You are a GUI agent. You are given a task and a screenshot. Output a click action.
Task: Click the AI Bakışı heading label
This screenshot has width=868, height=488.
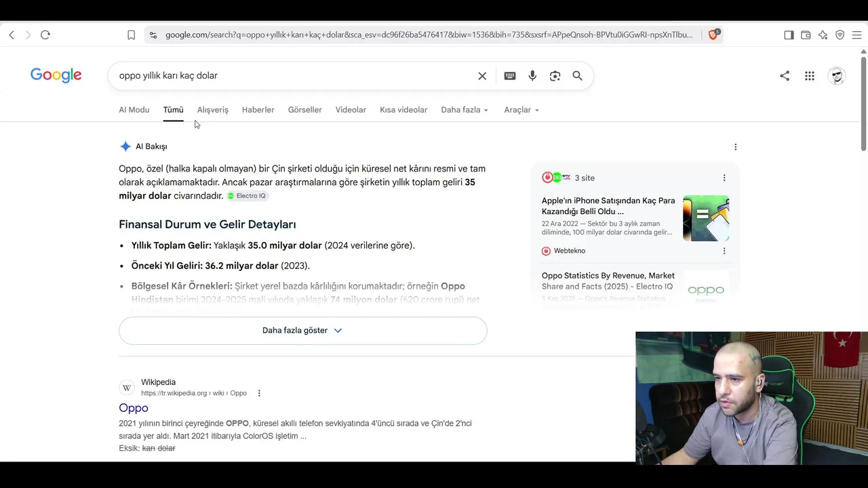tap(151, 147)
